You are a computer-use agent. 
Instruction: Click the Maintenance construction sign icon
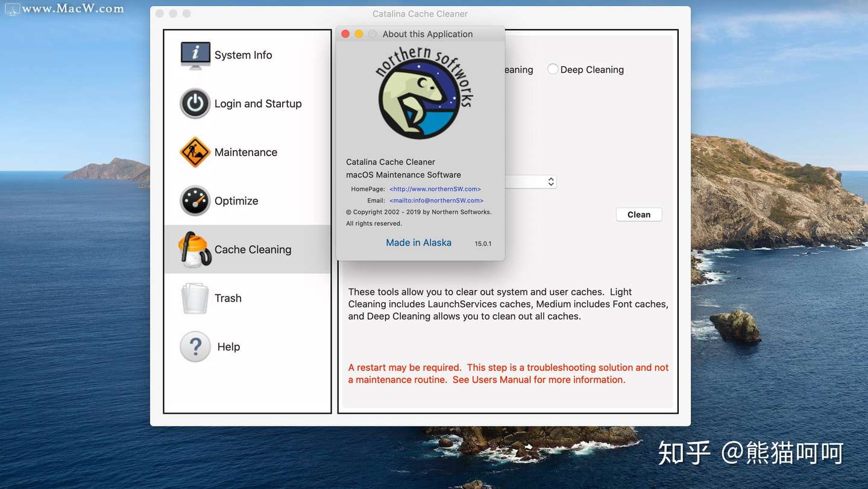coord(195,152)
